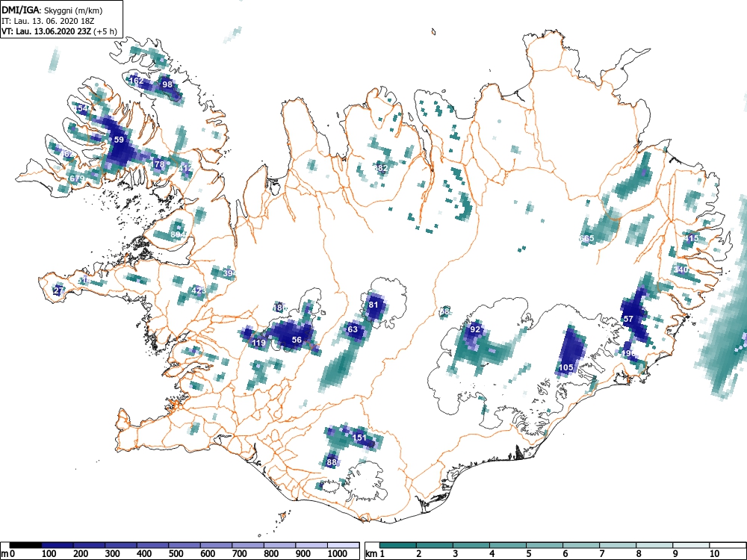This screenshot has height=560, width=747.
Task: Select the legend tick label 700
Action: 240,554
